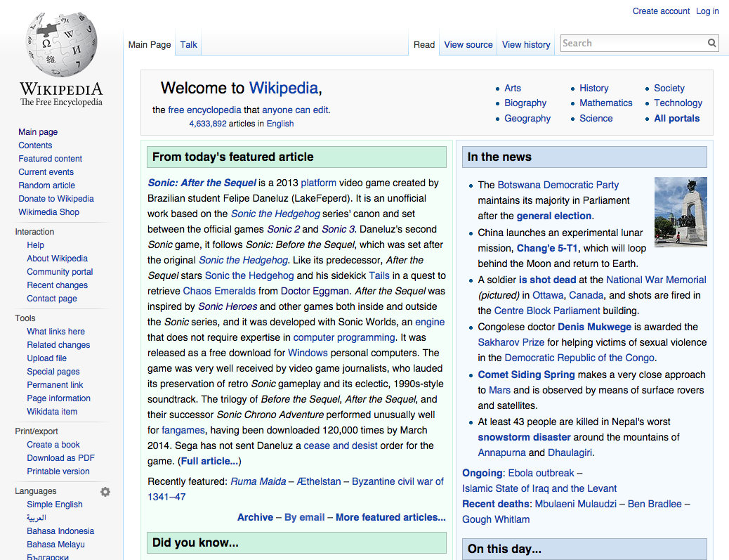Click the By email link
This screenshot has width=729, height=560.
click(x=305, y=517)
